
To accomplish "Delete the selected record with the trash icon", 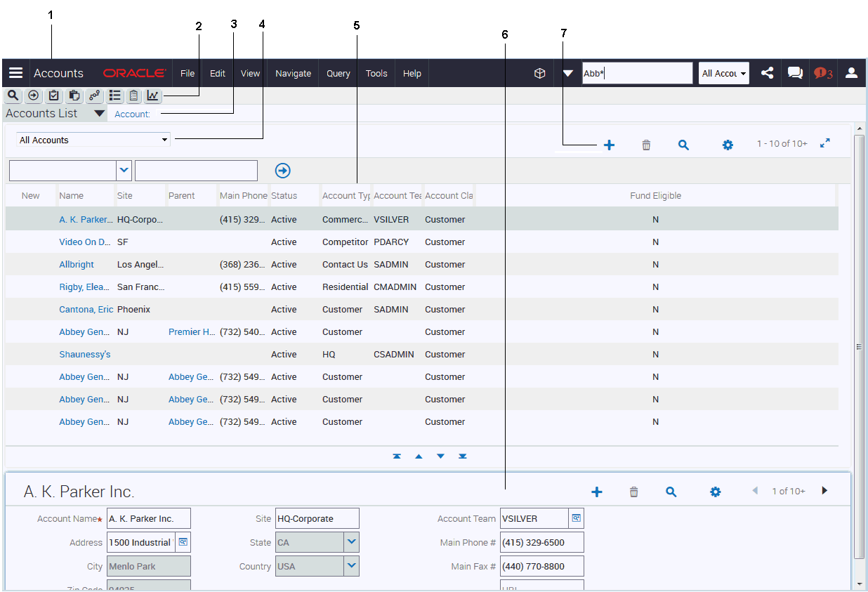I will tap(646, 145).
